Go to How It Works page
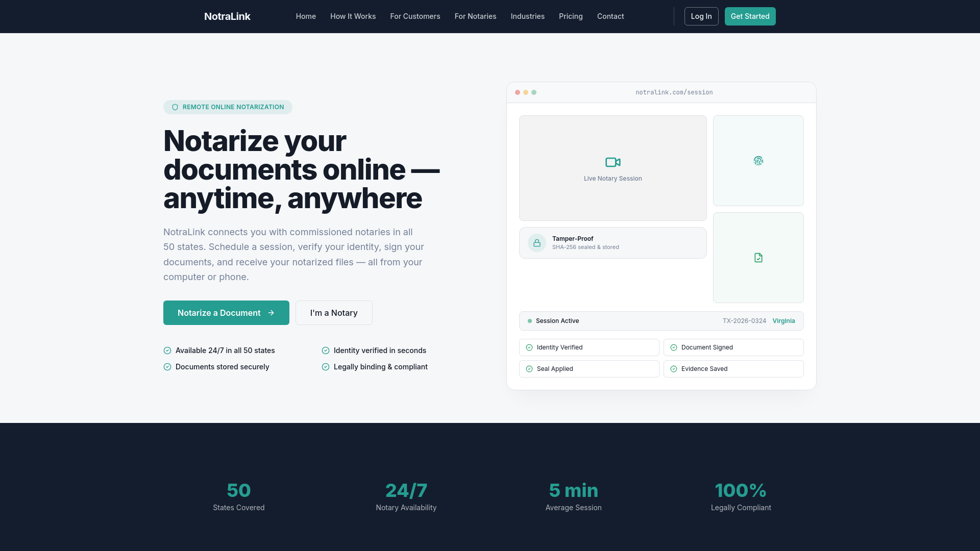This screenshot has height=551, width=980. (x=353, y=16)
